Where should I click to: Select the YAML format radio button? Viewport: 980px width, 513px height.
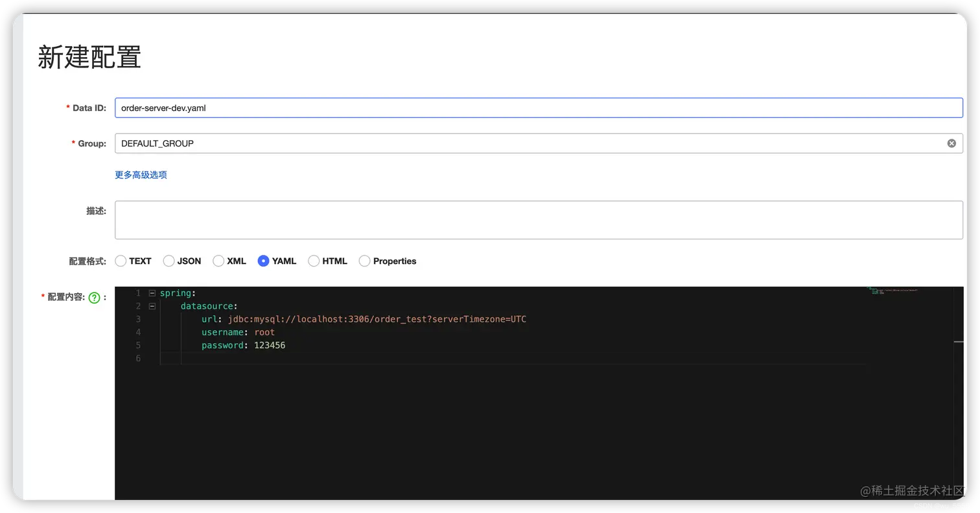point(263,261)
